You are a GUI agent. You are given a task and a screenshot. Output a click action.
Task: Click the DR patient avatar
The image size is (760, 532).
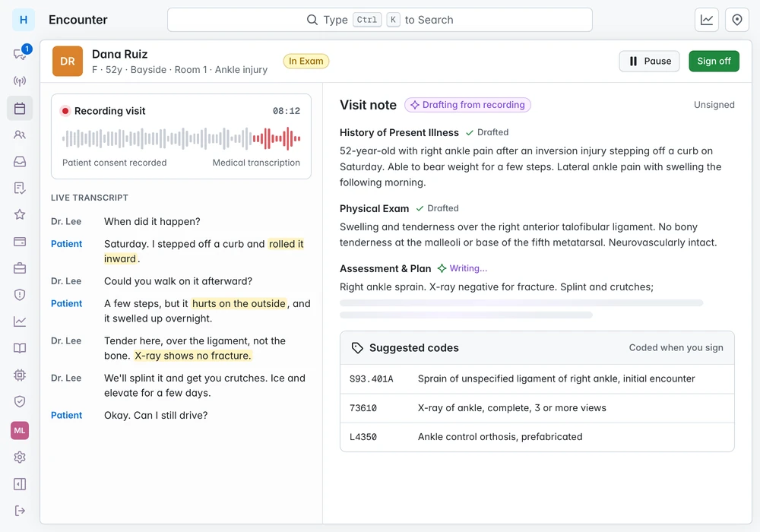pyautogui.click(x=68, y=61)
